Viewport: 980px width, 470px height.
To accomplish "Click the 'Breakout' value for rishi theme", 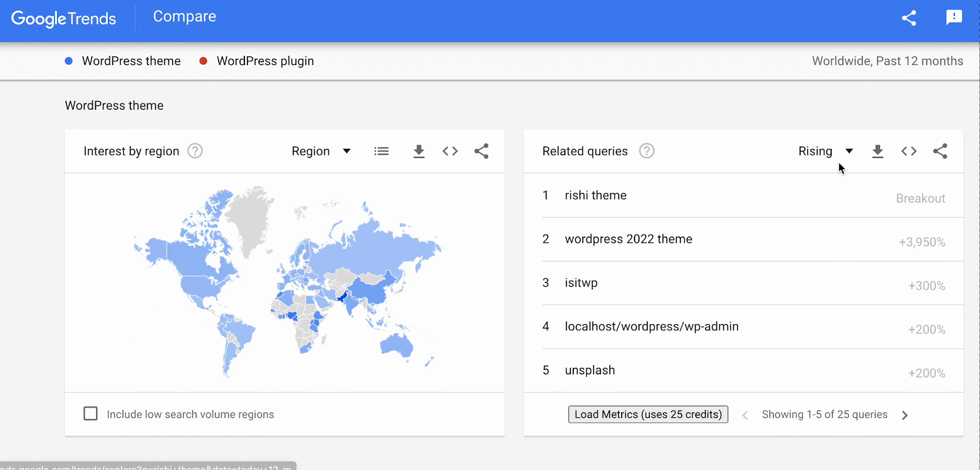I will click(x=921, y=199).
